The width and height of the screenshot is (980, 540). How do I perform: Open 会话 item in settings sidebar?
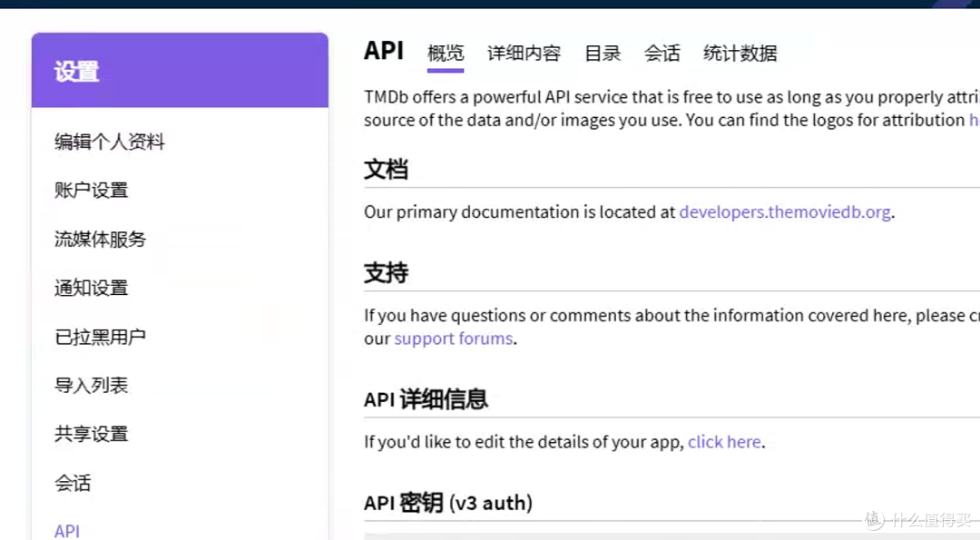[73, 483]
